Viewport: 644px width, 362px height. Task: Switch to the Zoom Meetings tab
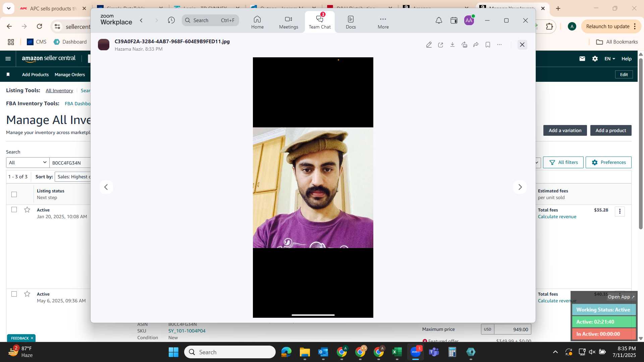(288, 22)
